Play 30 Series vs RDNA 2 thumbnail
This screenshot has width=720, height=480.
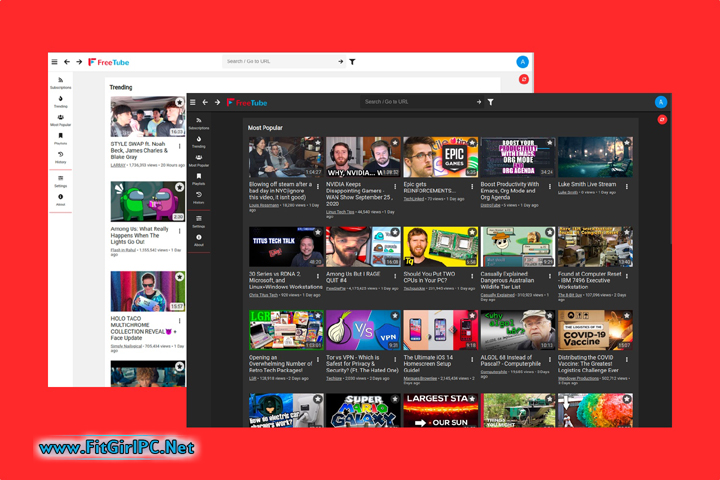(x=286, y=247)
